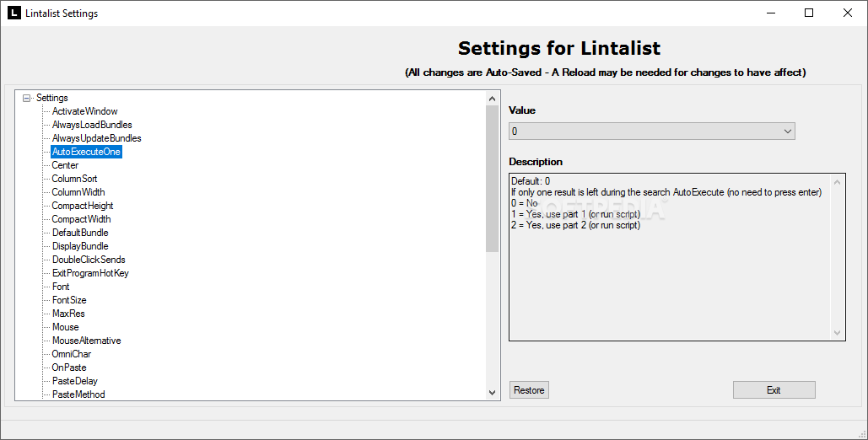Pick the ExitProgramHotKey setting

(90, 273)
